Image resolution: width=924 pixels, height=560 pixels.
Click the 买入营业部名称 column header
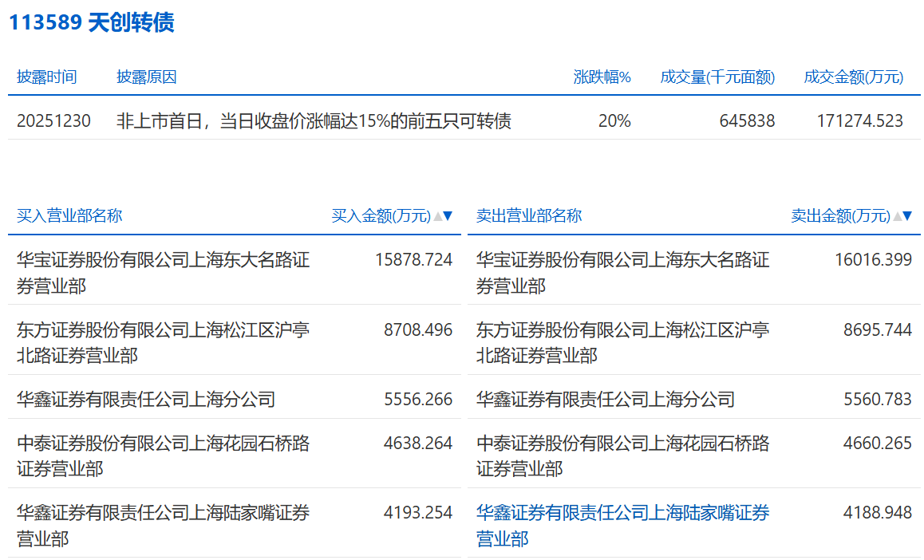(x=69, y=216)
